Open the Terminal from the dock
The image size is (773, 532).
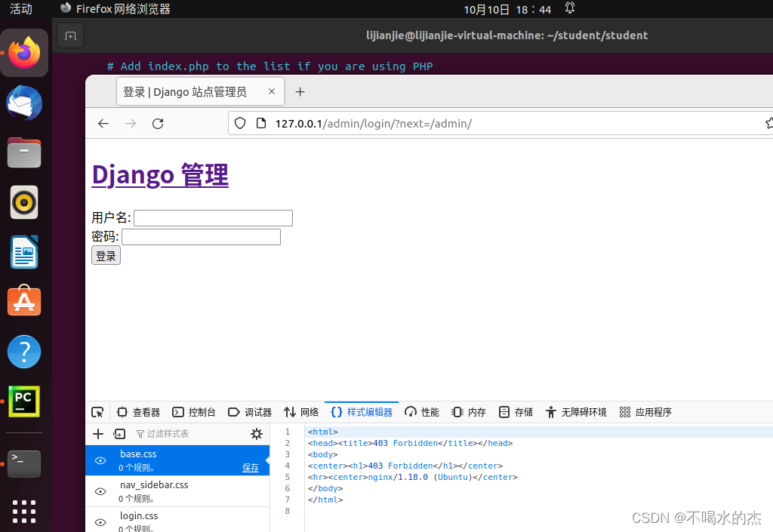click(23, 463)
